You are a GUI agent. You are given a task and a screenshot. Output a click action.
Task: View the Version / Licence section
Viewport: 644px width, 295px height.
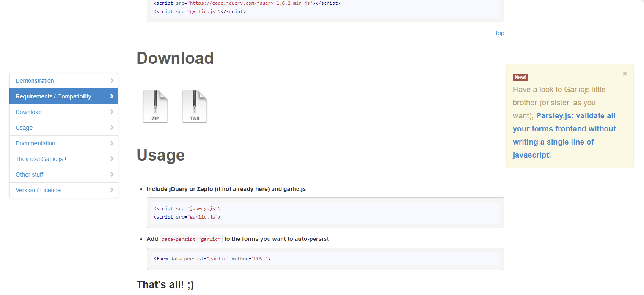(38, 190)
